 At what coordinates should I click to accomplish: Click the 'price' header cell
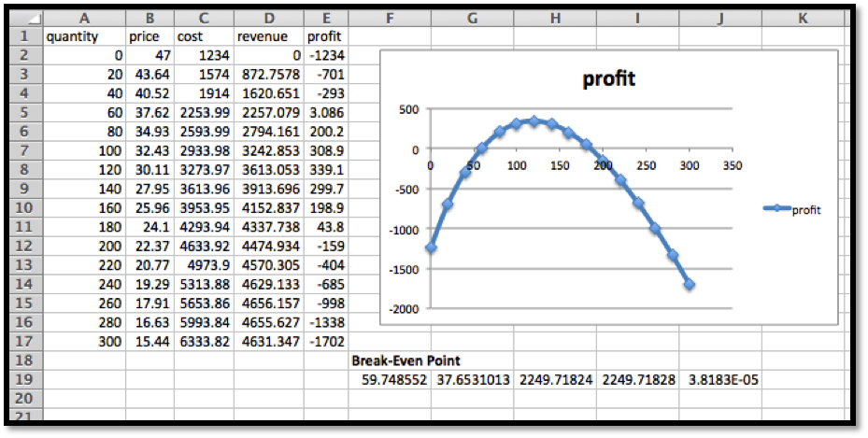point(149,36)
